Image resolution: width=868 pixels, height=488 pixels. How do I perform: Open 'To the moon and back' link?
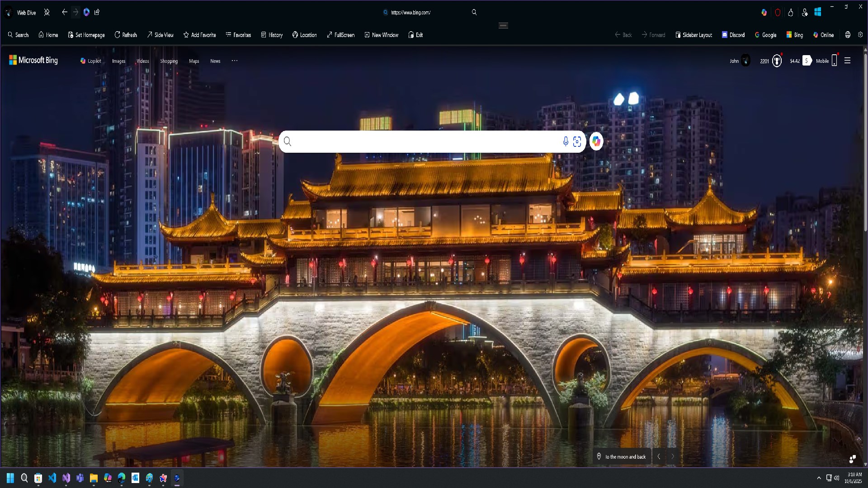tap(625, 457)
